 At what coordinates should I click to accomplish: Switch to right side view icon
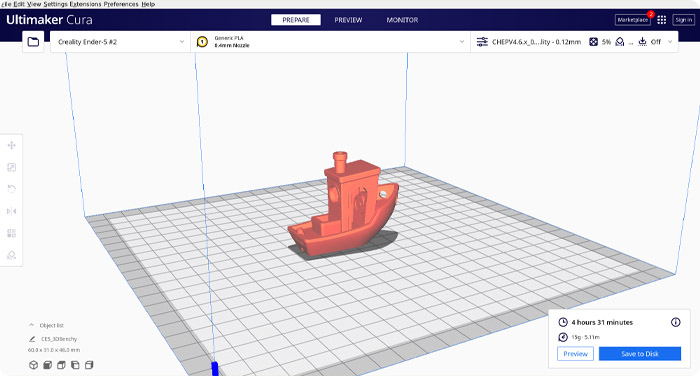click(89, 365)
